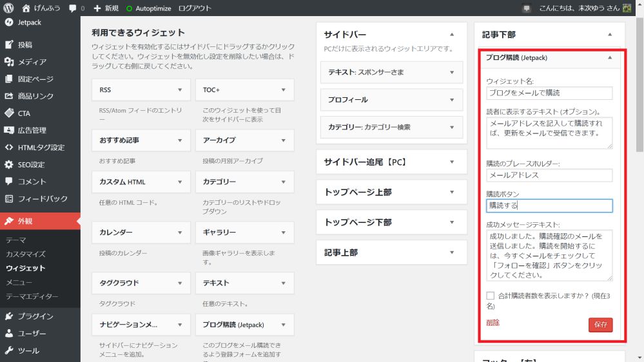Expand the カスタム HTML widget arrow

coord(180,182)
